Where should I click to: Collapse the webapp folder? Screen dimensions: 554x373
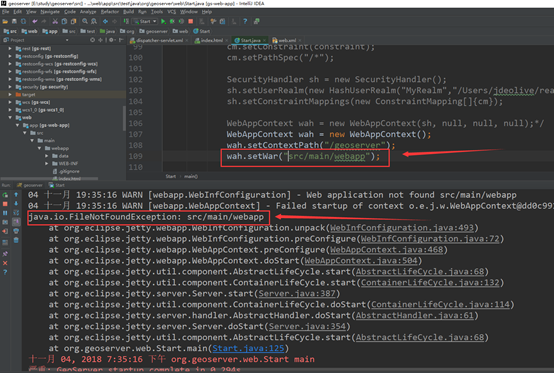(40, 148)
